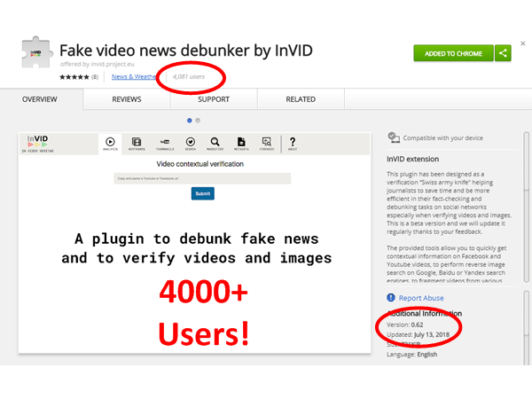The height and width of the screenshot is (399, 532).
Task: Click the InVID extension heading
Action: [412, 159]
